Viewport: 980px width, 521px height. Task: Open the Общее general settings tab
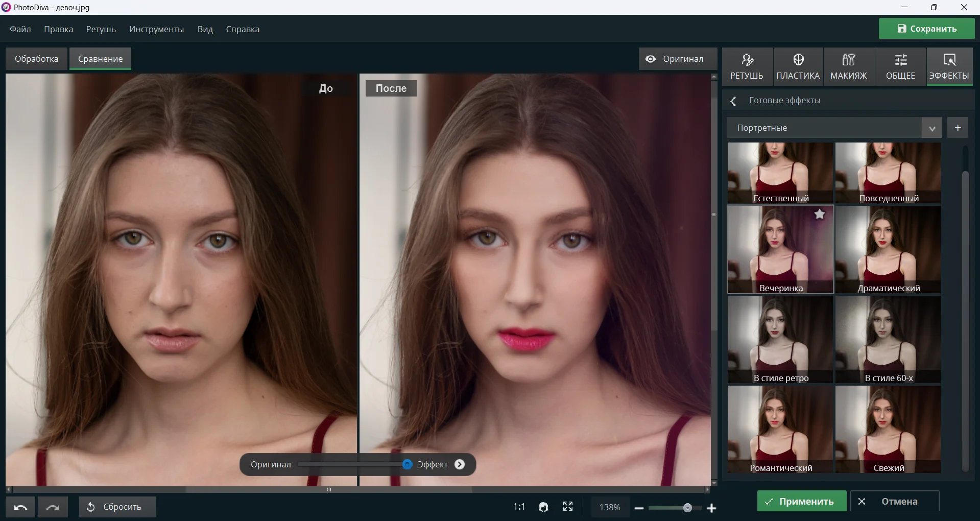click(x=900, y=67)
